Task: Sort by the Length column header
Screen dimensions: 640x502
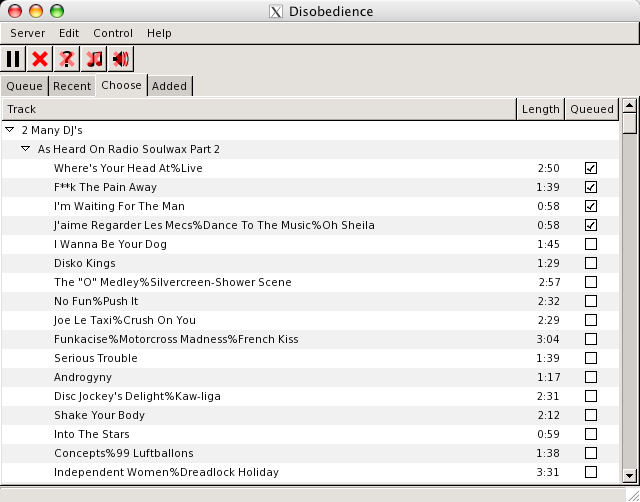Action: click(540, 109)
